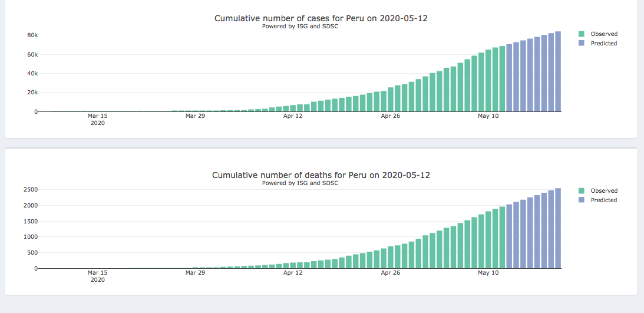Screen dimensions: 644x313
Task: Click the first blue predicted bar in the cases chart
Action: coord(509,78)
